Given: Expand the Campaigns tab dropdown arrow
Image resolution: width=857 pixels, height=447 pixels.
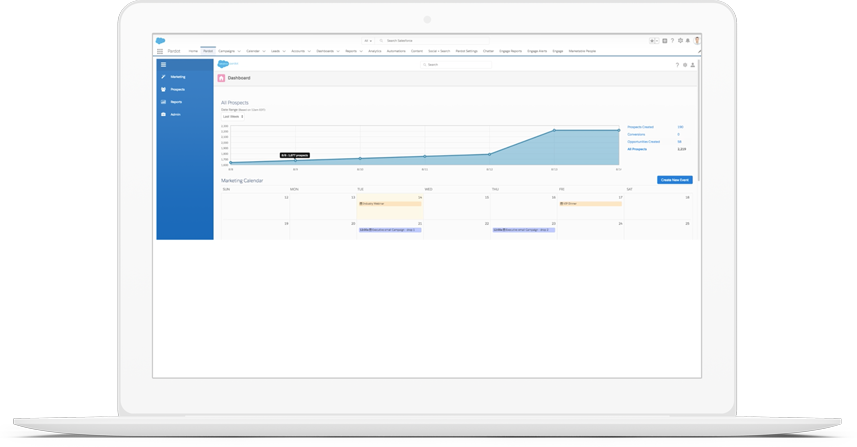Looking at the screenshot, I should click(241, 51).
